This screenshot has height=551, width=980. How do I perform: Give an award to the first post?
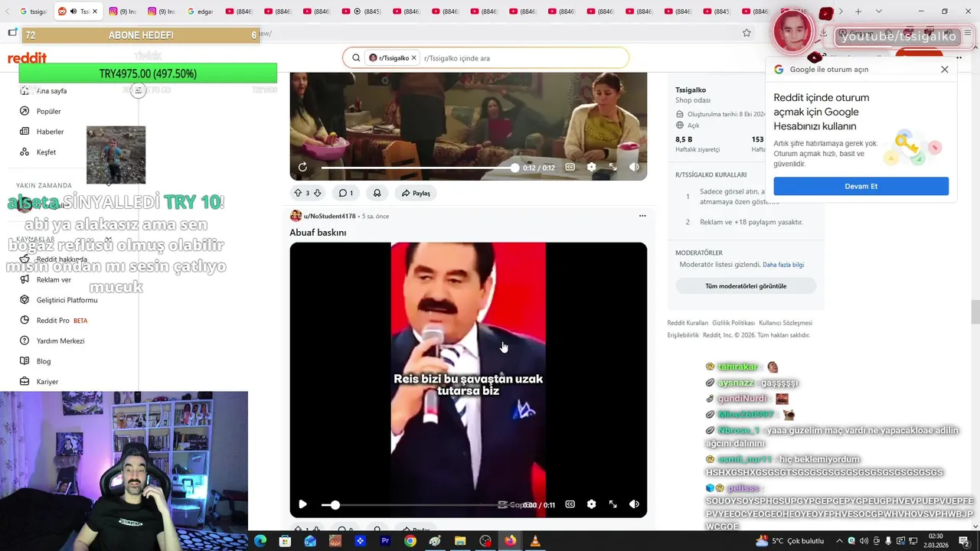[377, 193]
